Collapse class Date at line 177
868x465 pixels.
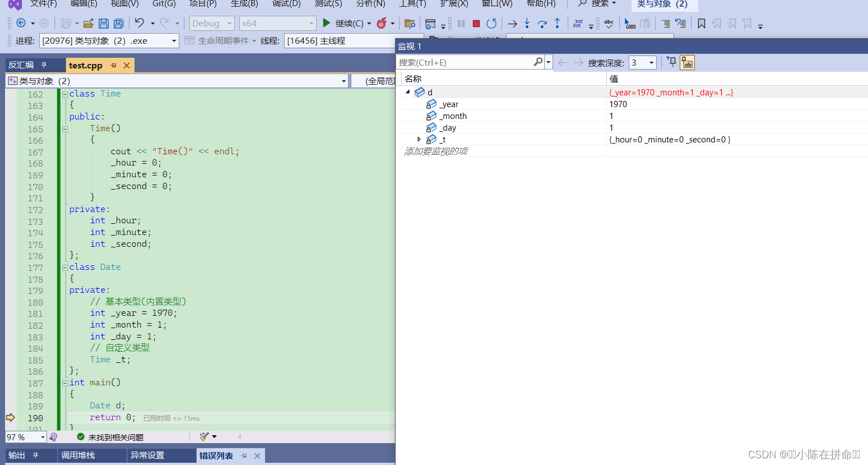coord(65,268)
